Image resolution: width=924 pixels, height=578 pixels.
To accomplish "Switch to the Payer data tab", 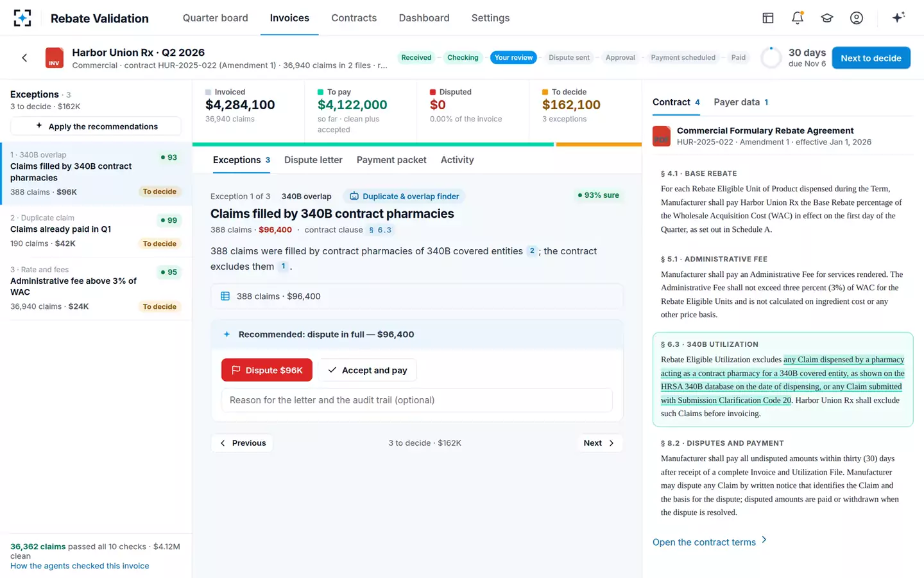I will pyautogui.click(x=741, y=102).
